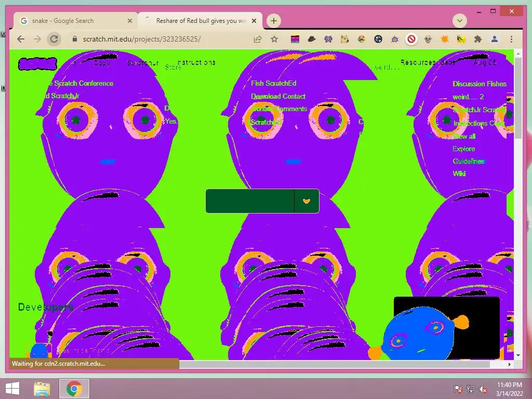Open the Action Center flag tray icon
This screenshot has height=399, width=532.
pyautogui.click(x=458, y=389)
